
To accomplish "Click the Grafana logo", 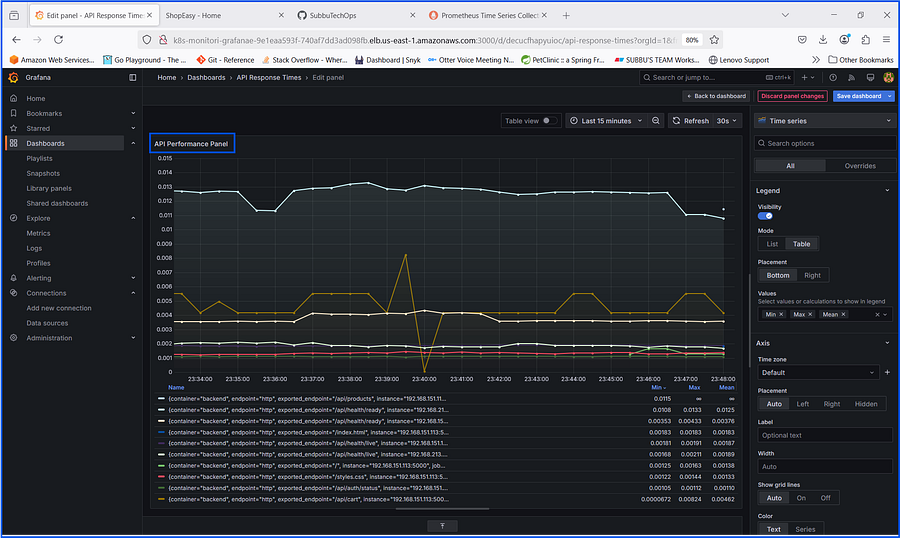I will coord(13,78).
